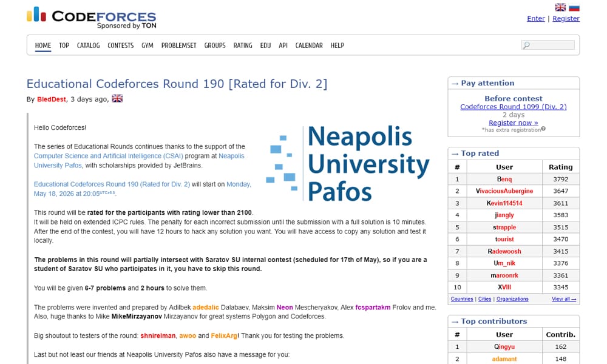Image resolution: width=607 pixels, height=364 pixels.
Task: Click the Enter login link
Action: click(x=536, y=19)
